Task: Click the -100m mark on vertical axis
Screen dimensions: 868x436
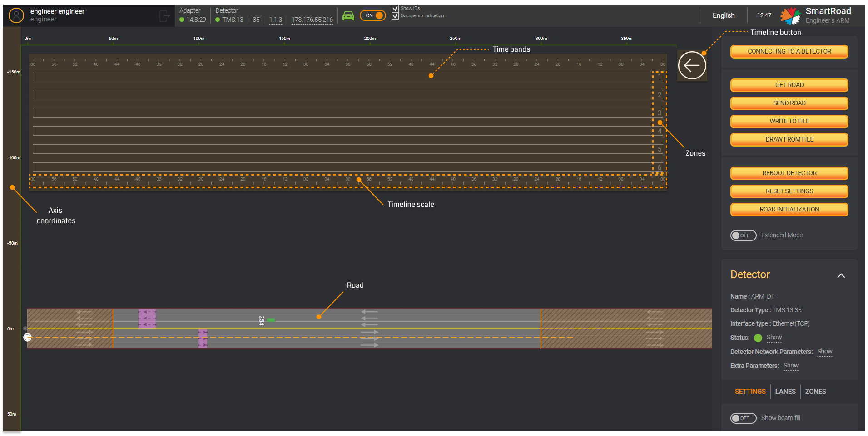Action: point(14,158)
